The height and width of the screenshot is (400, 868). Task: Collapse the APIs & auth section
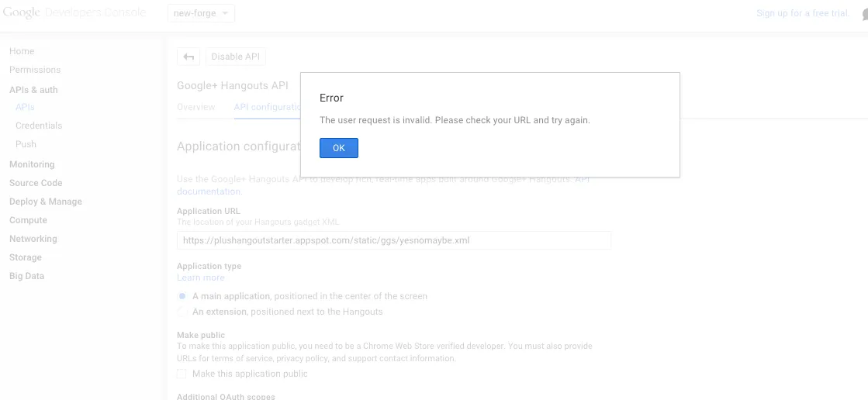pyautogui.click(x=33, y=90)
